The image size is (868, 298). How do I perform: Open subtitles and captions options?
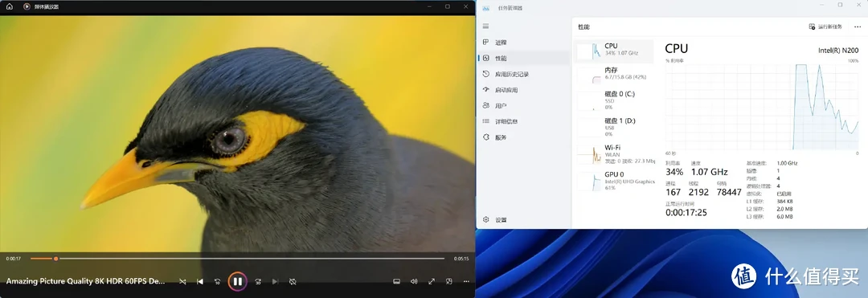click(396, 281)
